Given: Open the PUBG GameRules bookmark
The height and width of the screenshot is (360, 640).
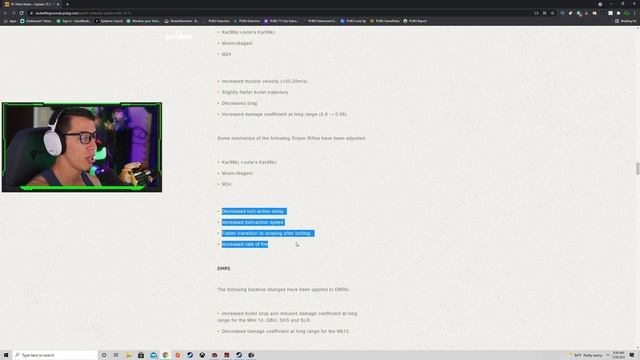Looking at the screenshot, I should click(384, 21).
